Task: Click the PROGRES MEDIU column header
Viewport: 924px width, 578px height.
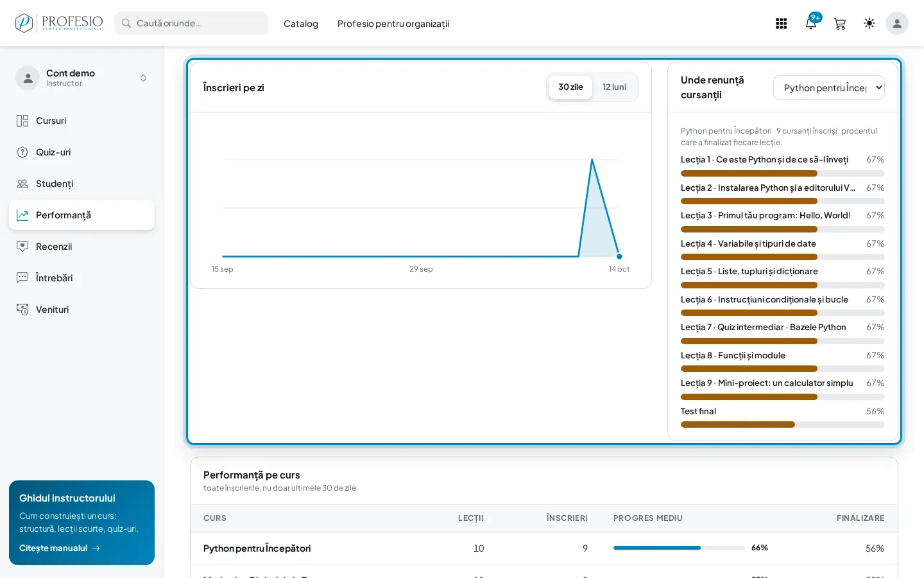Action: click(648, 518)
